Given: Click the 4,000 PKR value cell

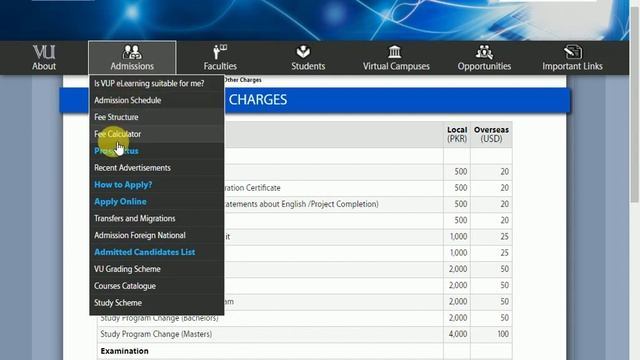Looking at the screenshot, I should click(x=458, y=334).
